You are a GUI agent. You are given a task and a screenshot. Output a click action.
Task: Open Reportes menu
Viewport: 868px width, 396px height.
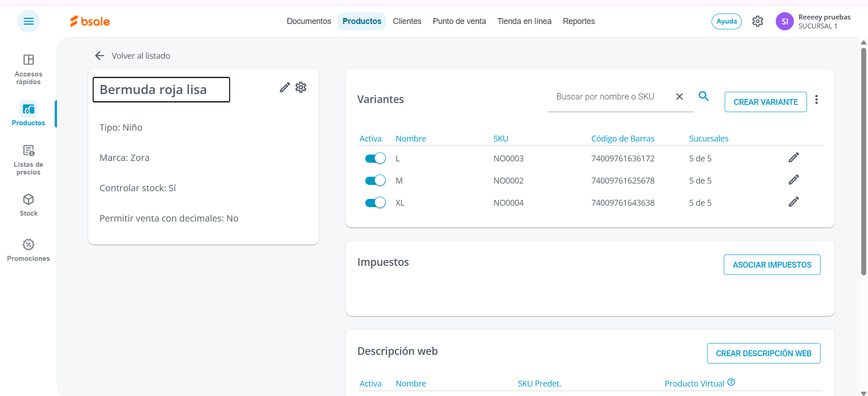[579, 21]
